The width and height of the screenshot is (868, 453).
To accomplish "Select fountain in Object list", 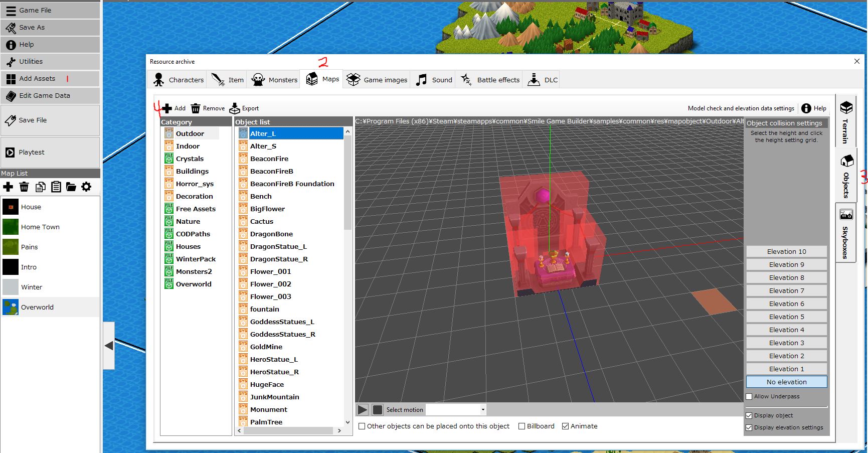I will tap(290, 309).
